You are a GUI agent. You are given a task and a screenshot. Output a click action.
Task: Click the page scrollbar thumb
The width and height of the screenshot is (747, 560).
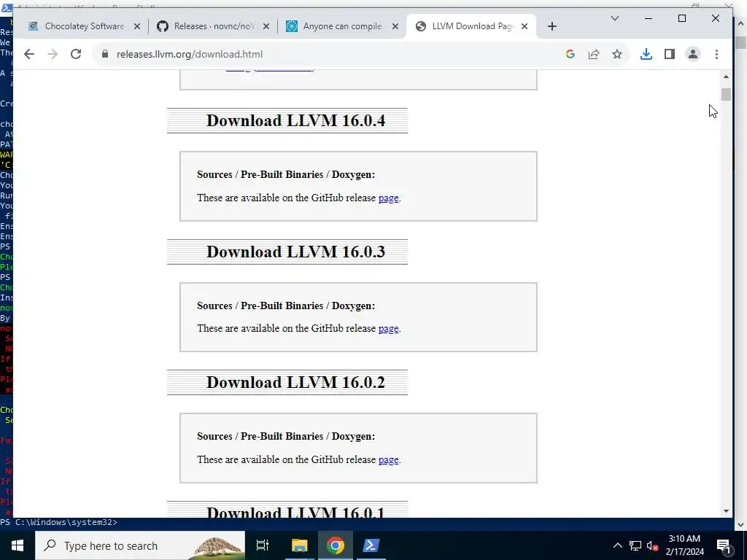[x=726, y=94]
